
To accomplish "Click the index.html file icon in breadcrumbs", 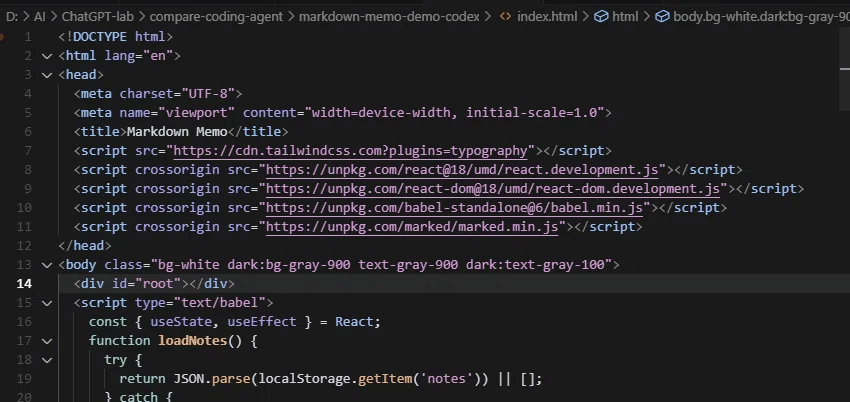I will tap(505, 16).
